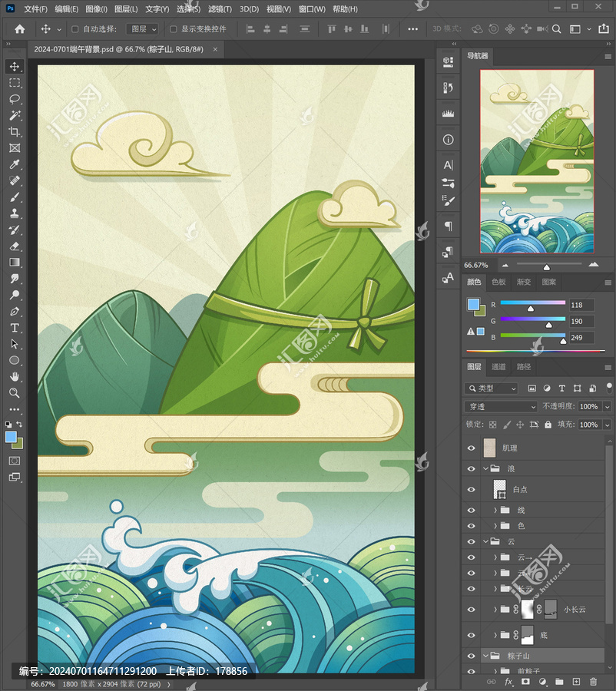Open the Info panel icon

click(x=448, y=141)
